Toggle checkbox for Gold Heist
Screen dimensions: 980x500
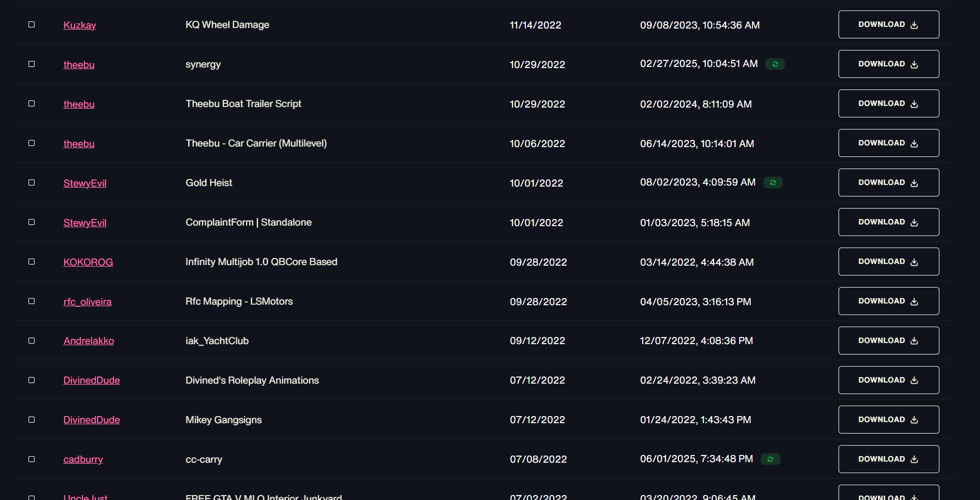pos(32,183)
